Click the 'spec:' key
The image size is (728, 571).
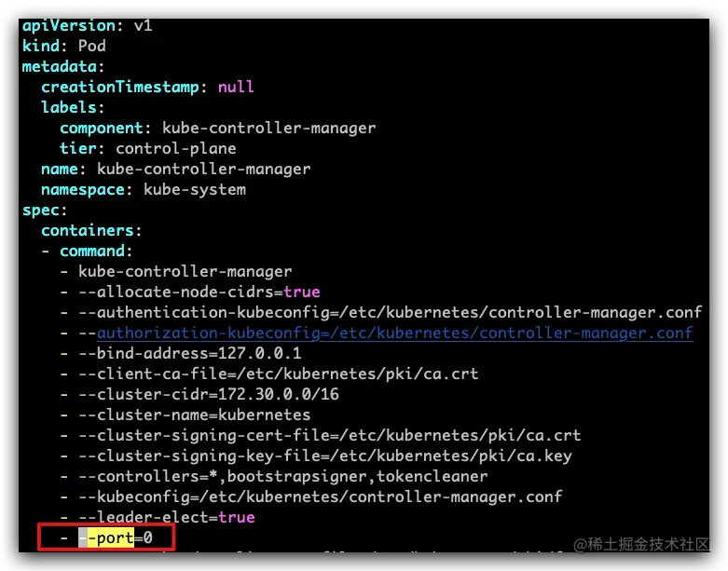tap(45, 211)
